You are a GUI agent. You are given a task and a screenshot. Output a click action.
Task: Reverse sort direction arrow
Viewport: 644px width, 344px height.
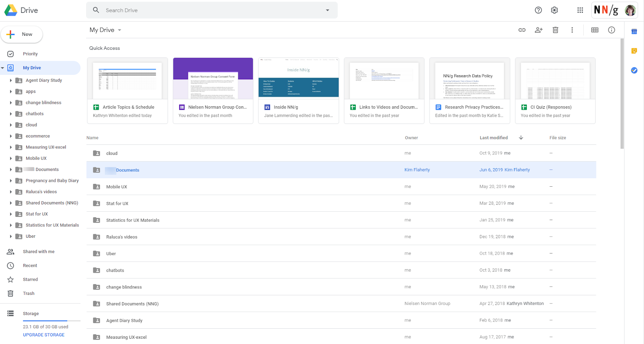tap(521, 138)
